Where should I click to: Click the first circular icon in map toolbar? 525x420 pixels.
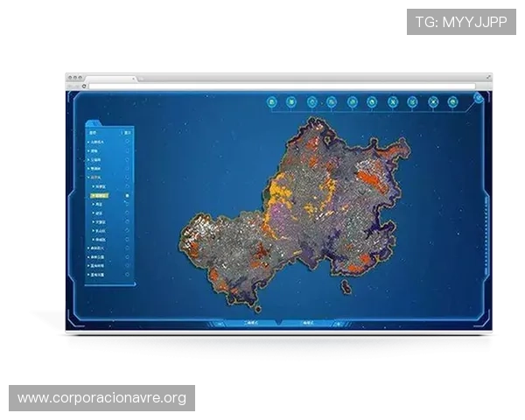click(272, 102)
